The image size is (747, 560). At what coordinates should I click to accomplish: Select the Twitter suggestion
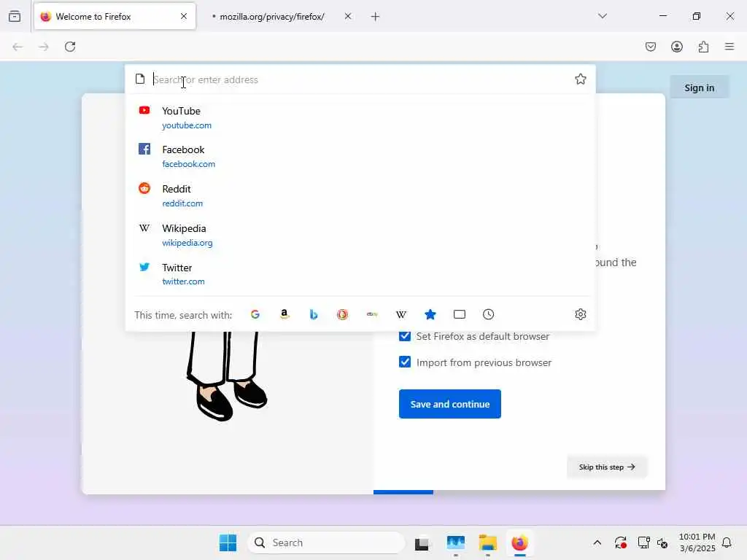pos(360,274)
